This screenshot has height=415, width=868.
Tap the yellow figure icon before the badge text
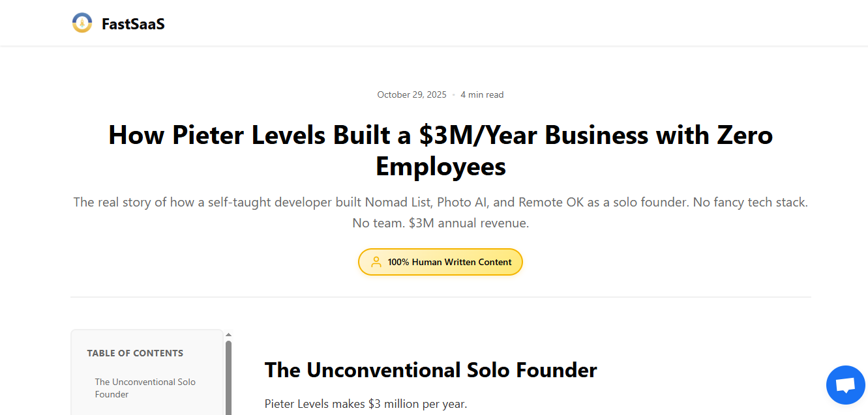coord(376,261)
